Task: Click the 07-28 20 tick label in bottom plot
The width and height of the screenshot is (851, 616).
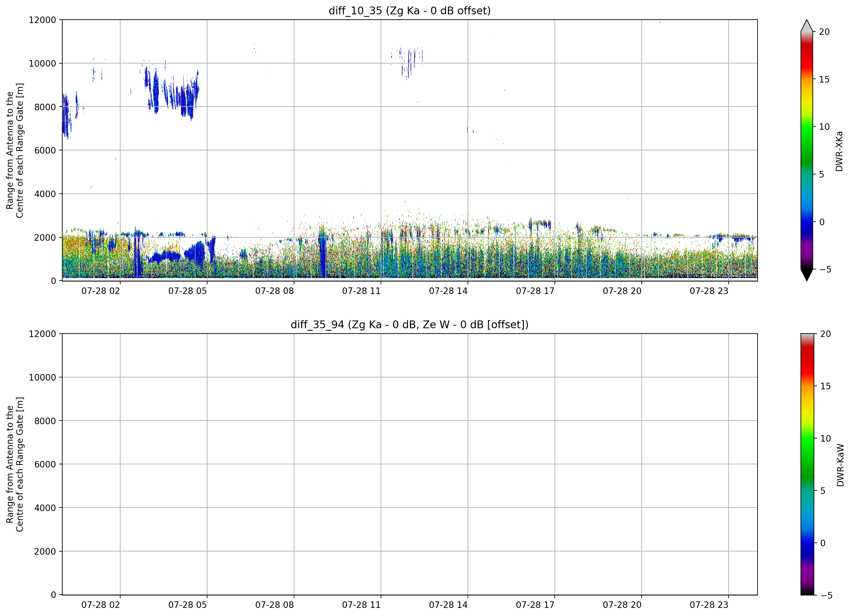Action: pos(622,605)
